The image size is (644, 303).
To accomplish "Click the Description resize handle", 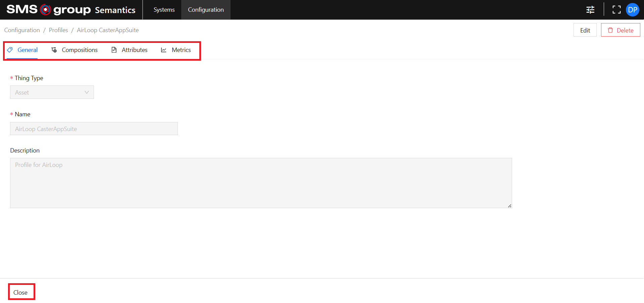I will [509, 206].
